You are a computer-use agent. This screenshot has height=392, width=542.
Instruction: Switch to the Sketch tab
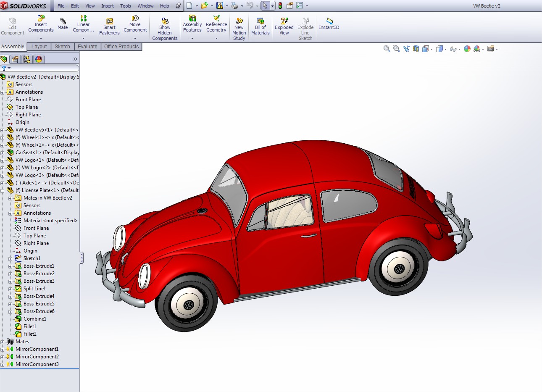coord(62,47)
